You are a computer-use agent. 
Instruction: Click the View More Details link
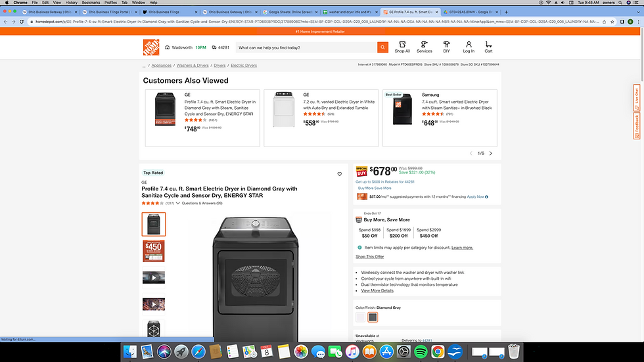pyautogui.click(x=377, y=290)
